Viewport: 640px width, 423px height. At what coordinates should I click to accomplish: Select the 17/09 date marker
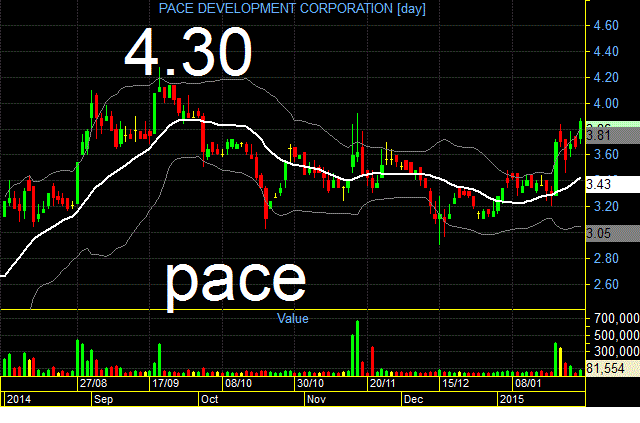(x=165, y=383)
